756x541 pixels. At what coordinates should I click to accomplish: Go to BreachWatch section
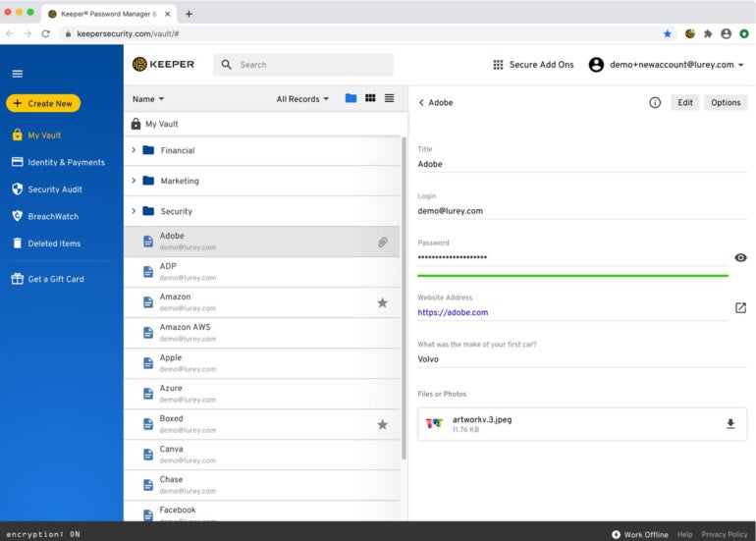tap(52, 216)
